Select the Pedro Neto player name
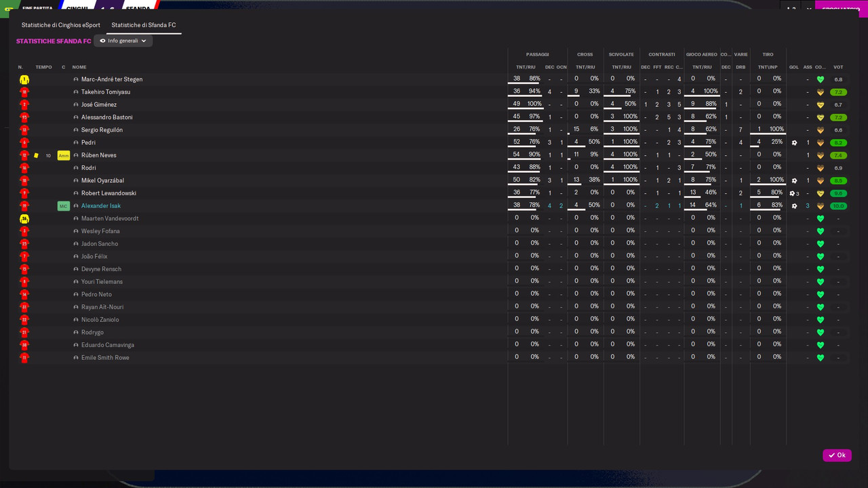868x488 pixels. click(96, 295)
